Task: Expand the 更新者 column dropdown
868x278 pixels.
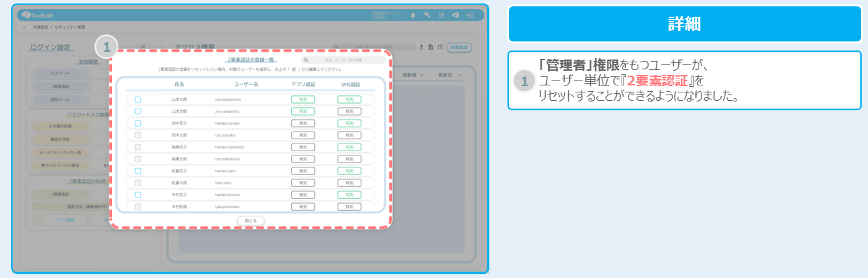Action: (x=419, y=74)
